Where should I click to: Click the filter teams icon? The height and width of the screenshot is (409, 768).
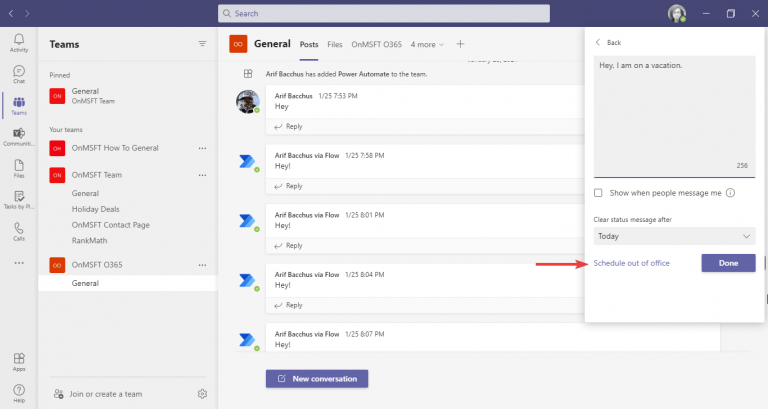point(203,44)
